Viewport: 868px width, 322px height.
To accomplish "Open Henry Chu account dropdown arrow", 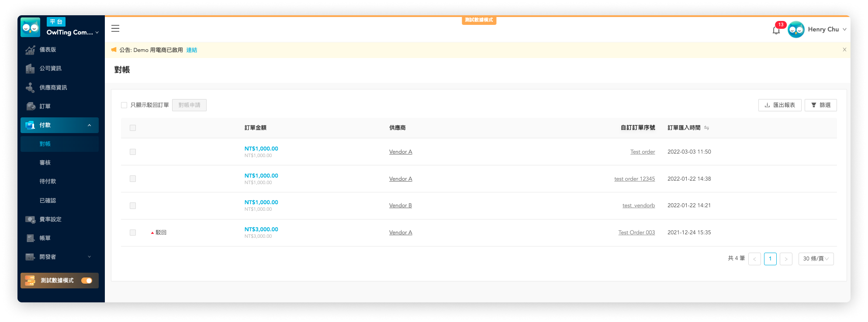I will coord(844,29).
